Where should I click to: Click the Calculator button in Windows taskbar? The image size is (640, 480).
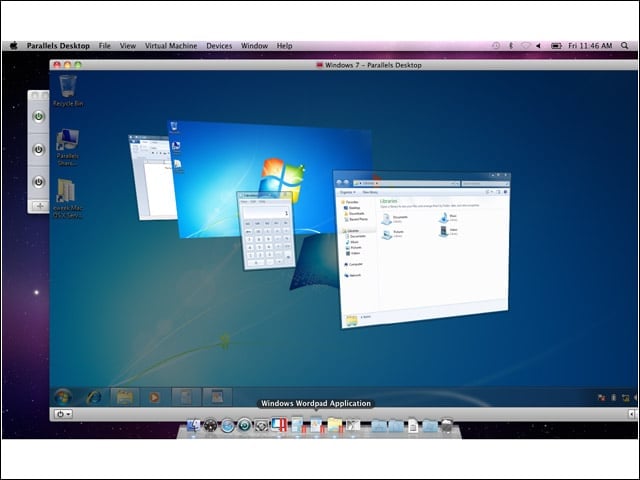pos(186,397)
